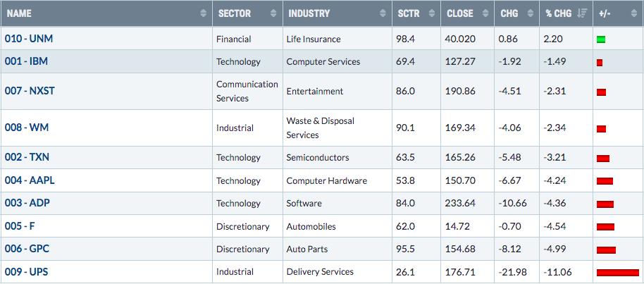Click INDUSTRY column sort arrows icon
The width and height of the screenshot is (644, 284).
[383, 13]
